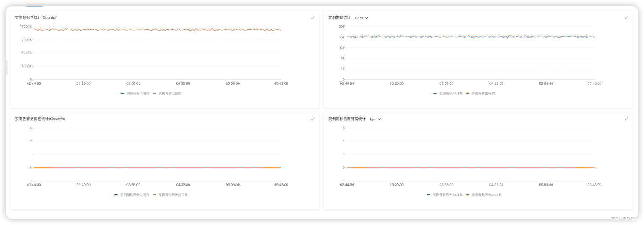Open the Gbps unit dropdown
The width and height of the screenshot is (644, 225).
(361, 18)
